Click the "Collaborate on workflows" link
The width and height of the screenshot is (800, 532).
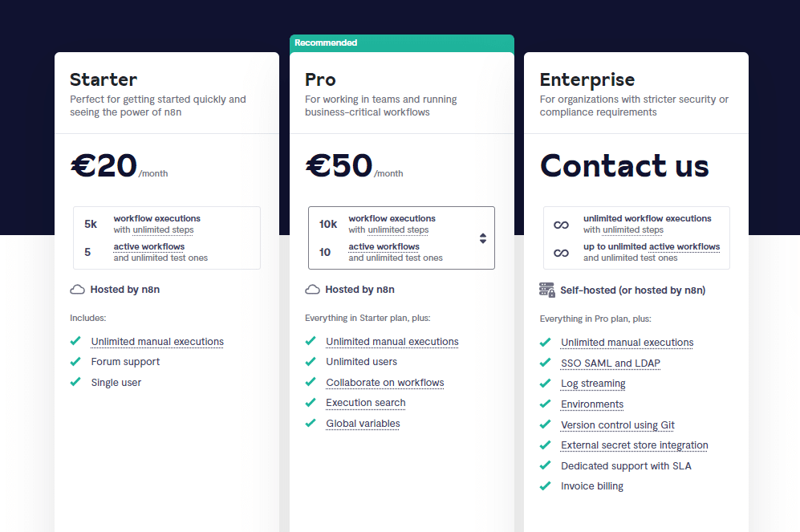tap(385, 382)
